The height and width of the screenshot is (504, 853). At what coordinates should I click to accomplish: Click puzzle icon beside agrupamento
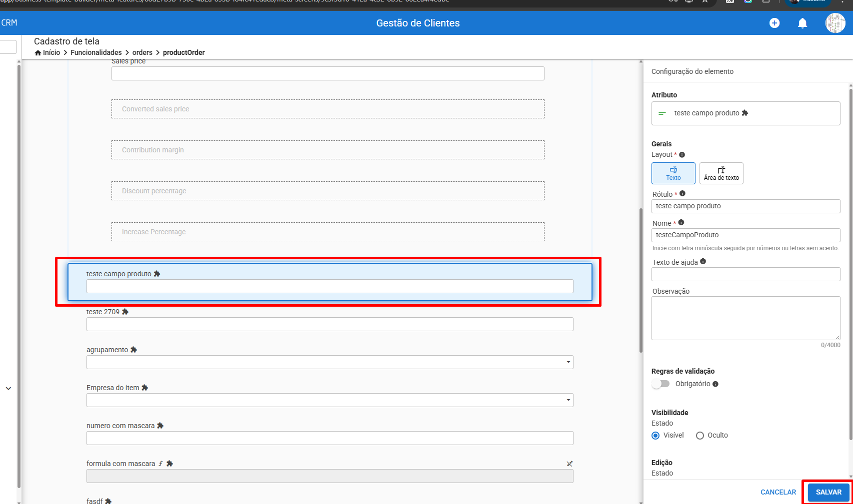click(133, 350)
